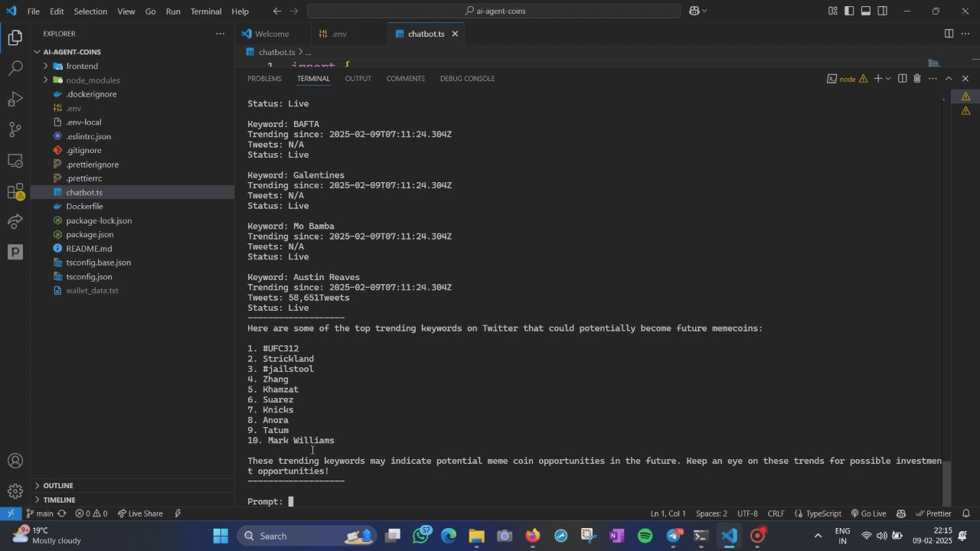Open Extensions view with warning badge
The width and height of the screenshot is (980, 551).
[15, 191]
